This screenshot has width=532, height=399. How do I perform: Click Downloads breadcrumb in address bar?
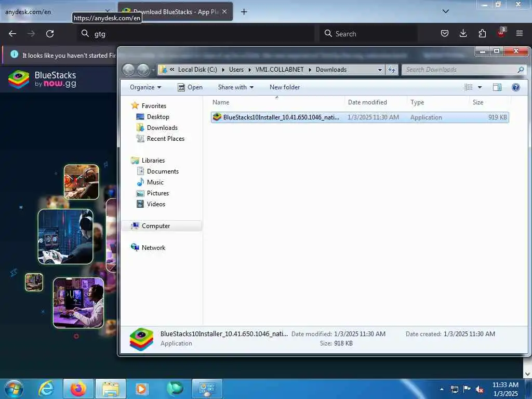[x=331, y=70]
